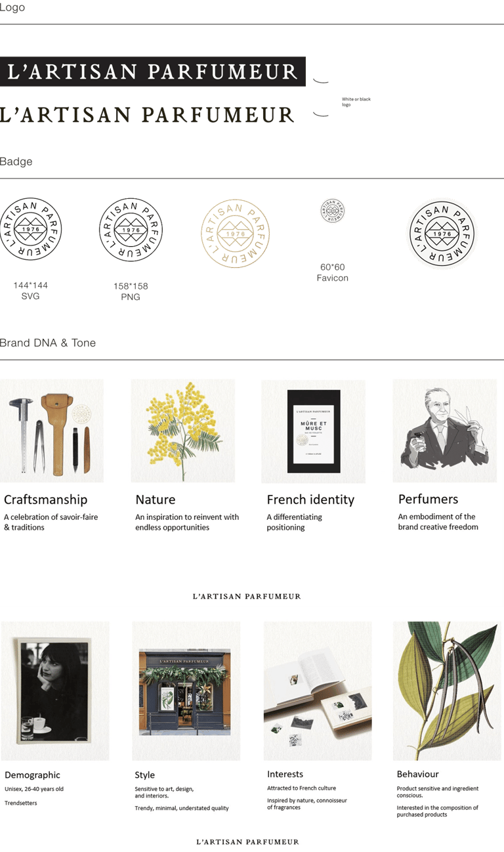
Task: Open the Perfumers illustration of a man
Action: point(445,431)
